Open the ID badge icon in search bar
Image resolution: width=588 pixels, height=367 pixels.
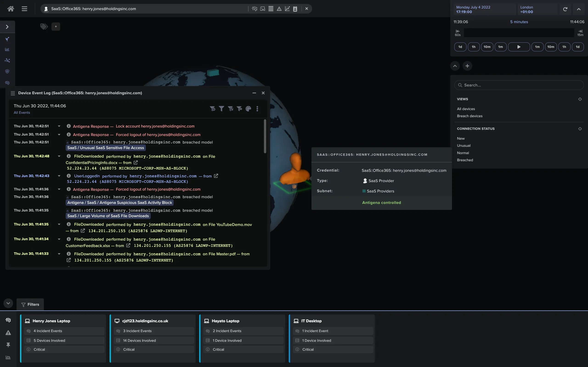[295, 9]
